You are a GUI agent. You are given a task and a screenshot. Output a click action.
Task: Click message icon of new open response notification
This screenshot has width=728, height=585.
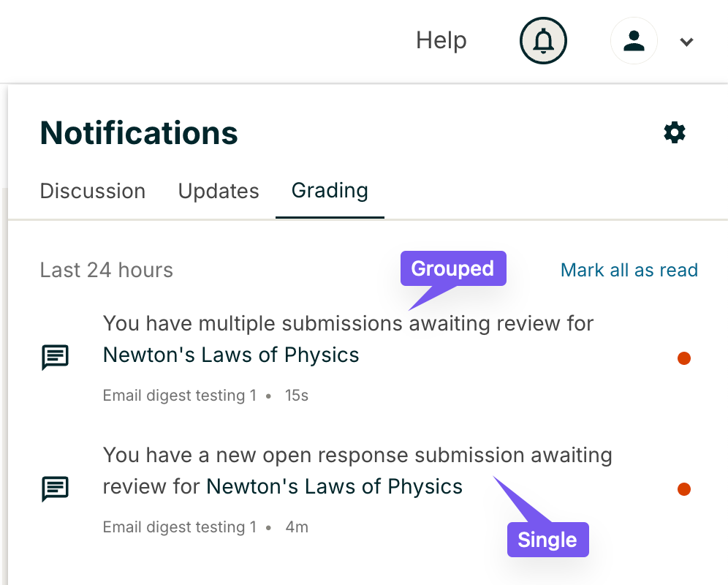[x=55, y=488]
